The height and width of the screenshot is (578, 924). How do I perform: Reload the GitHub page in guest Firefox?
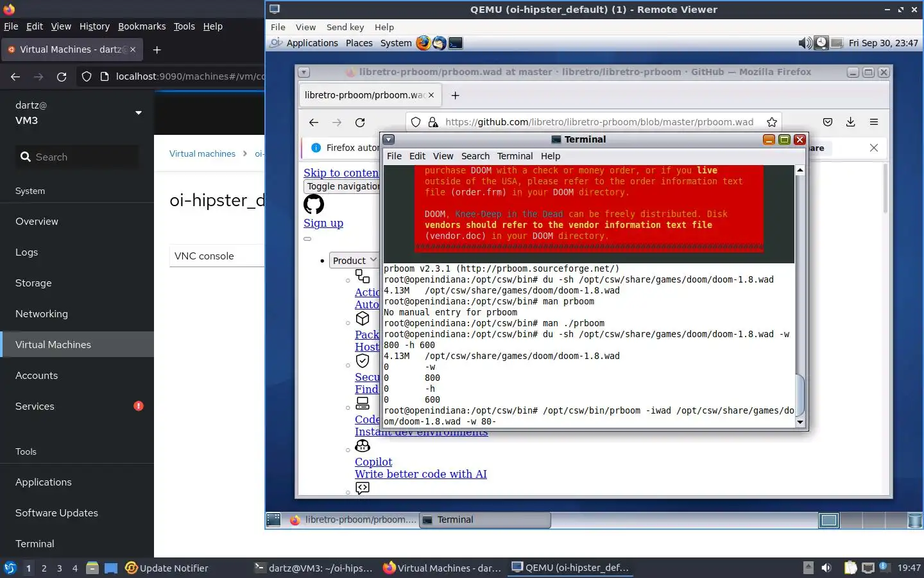(x=360, y=122)
